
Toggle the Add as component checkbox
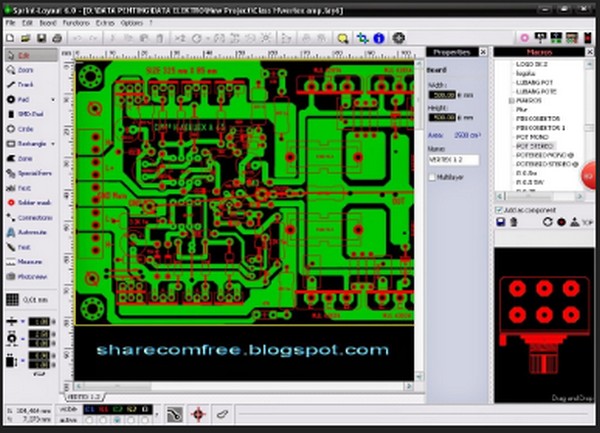[x=499, y=211]
